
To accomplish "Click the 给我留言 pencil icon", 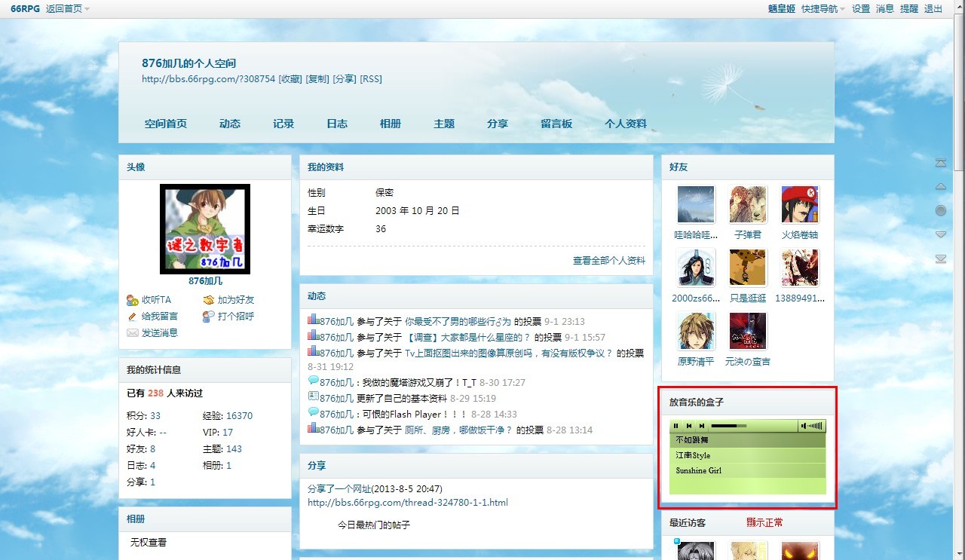I will coord(133,317).
